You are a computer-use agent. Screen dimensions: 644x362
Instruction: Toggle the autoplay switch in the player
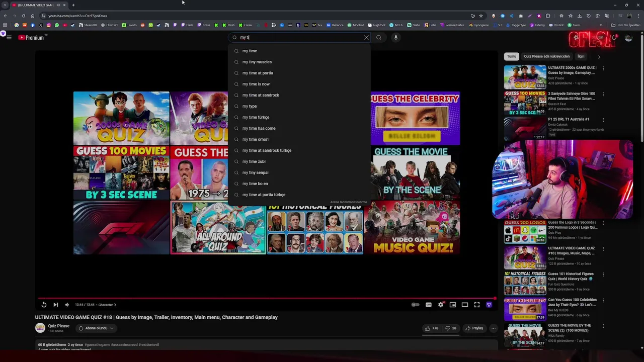[x=416, y=305]
